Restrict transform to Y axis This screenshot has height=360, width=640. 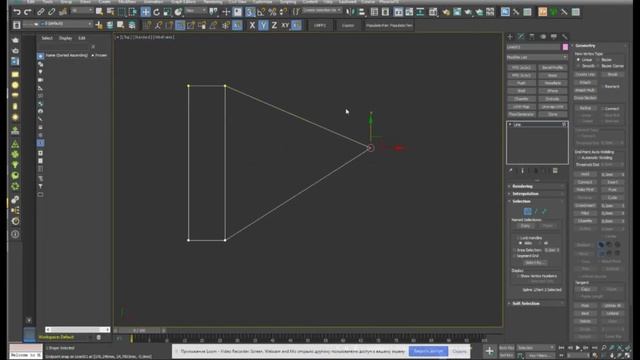263,25
